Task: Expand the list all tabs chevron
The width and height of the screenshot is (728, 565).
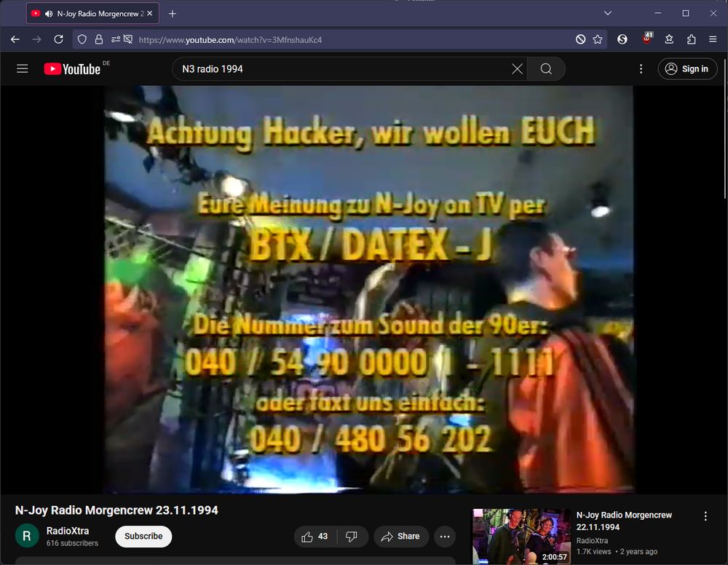Action: point(607,13)
